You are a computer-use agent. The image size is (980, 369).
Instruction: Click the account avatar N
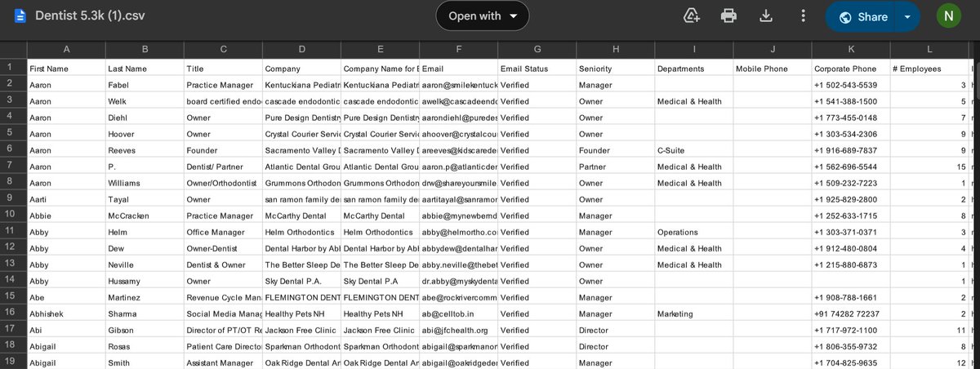click(948, 16)
